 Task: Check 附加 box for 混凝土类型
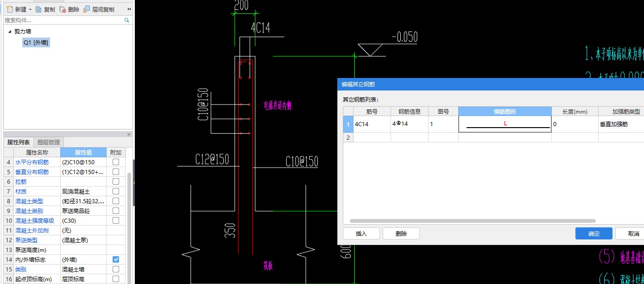pyautogui.click(x=116, y=201)
